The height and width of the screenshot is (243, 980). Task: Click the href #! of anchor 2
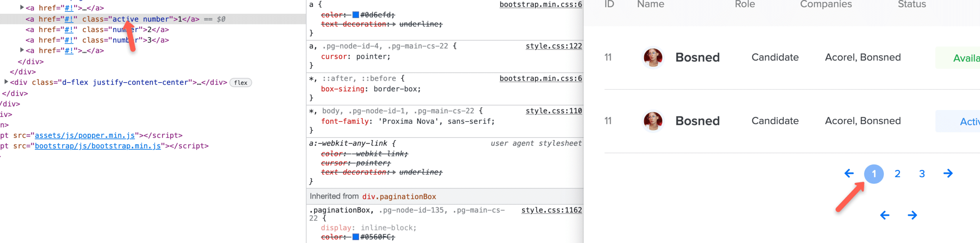tap(69, 29)
